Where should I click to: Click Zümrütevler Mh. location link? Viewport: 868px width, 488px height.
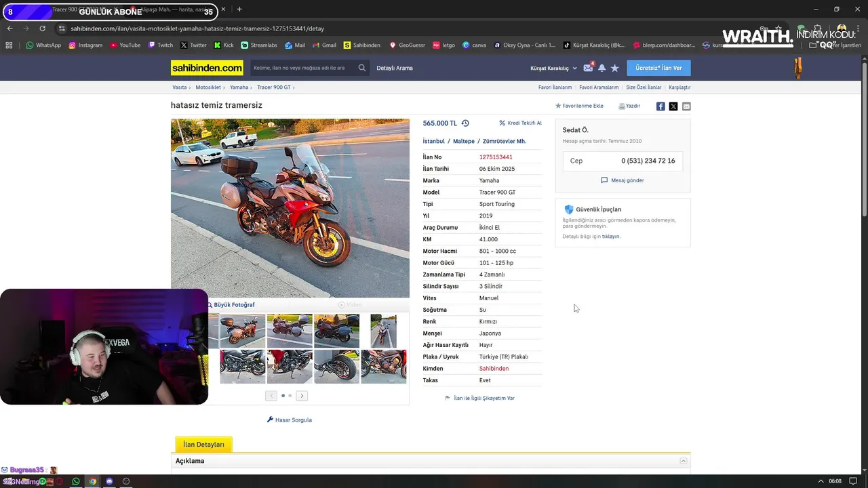coord(505,142)
